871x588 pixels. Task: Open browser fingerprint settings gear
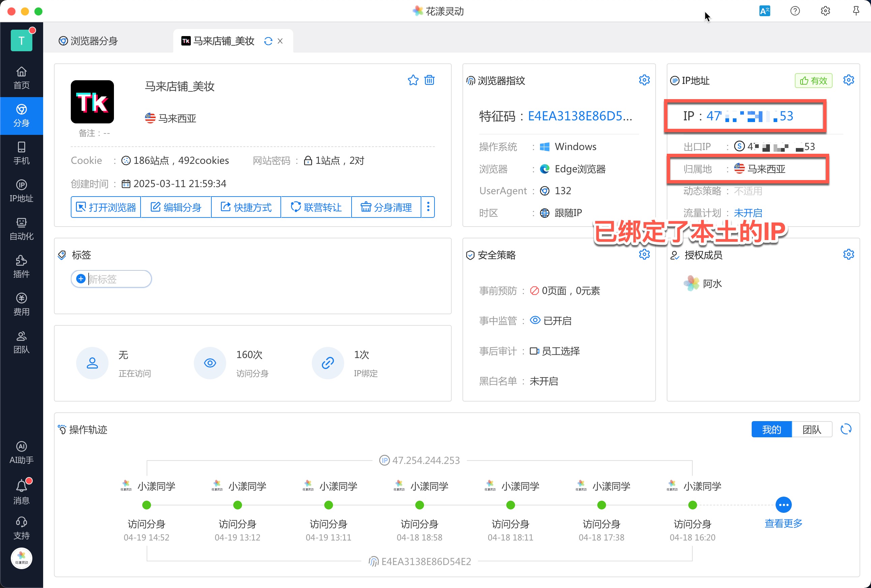pyautogui.click(x=644, y=80)
